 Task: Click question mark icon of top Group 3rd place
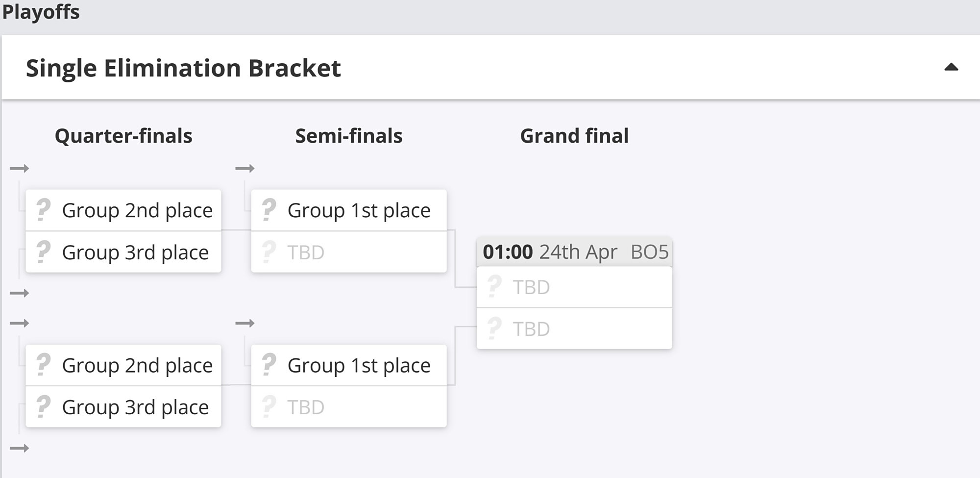(x=43, y=252)
